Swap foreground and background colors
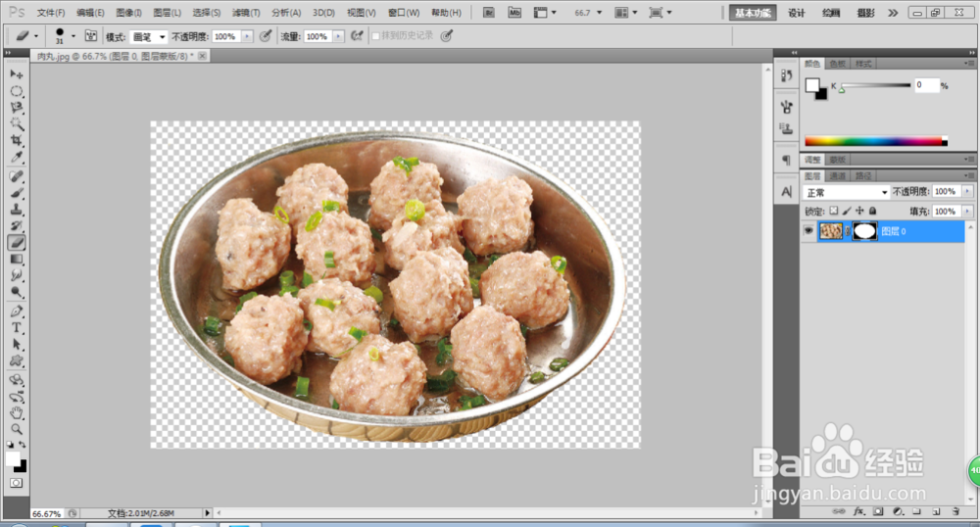This screenshot has height=527, width=980. (x=23, y=444)
